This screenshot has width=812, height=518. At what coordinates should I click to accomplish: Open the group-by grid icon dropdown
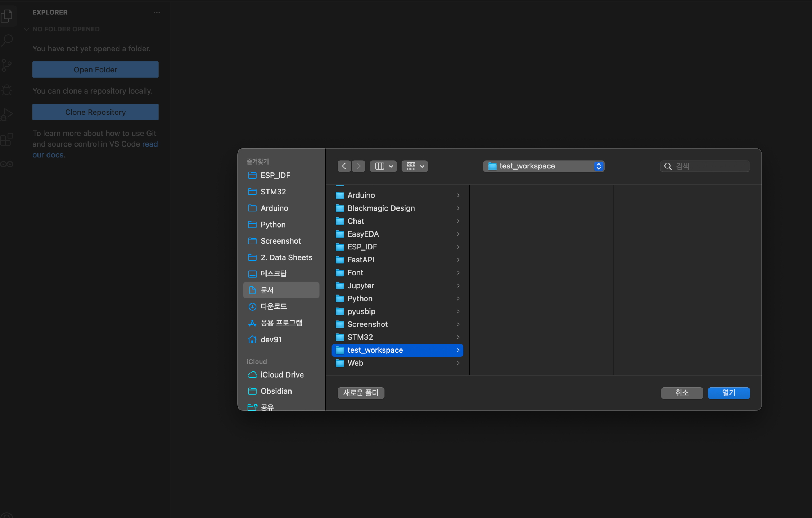pos(415,166)
